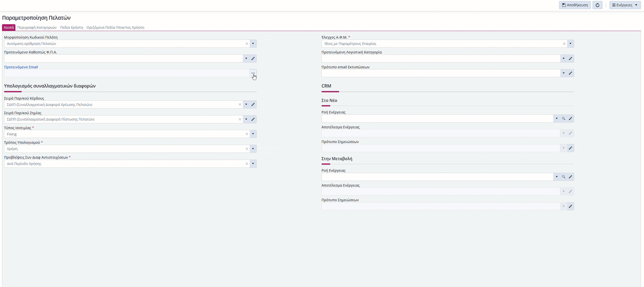Expand the Σειρά Παρ/κού Κέρδους dropdown
This screenshot has width=644, height=287.
click(246, 104)
